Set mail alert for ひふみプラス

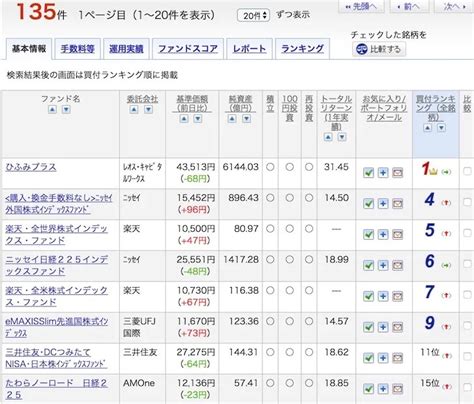pos(397,173)
